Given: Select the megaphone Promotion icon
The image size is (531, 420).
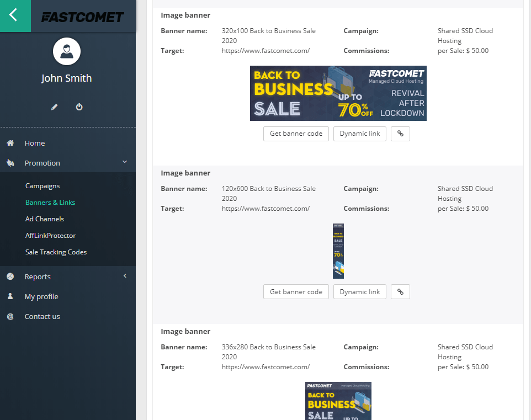Looking at the screenshot, I should [10, 163].
